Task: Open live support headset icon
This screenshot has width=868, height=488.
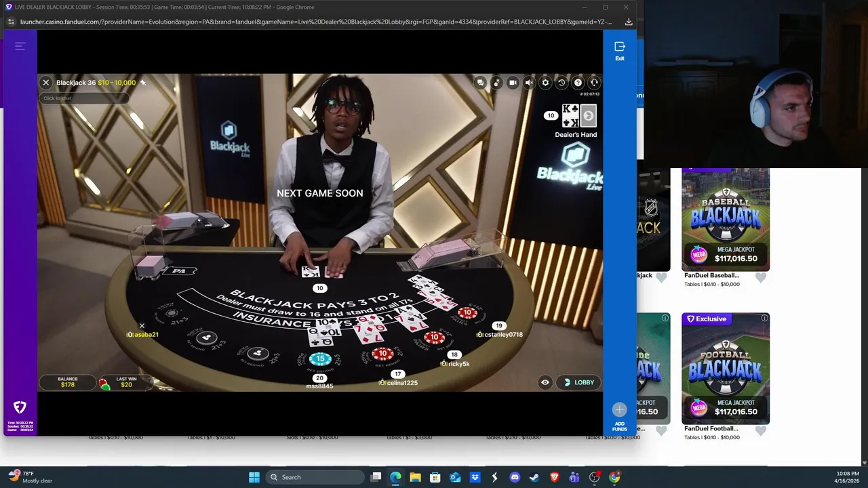Action: click(594, 83)
